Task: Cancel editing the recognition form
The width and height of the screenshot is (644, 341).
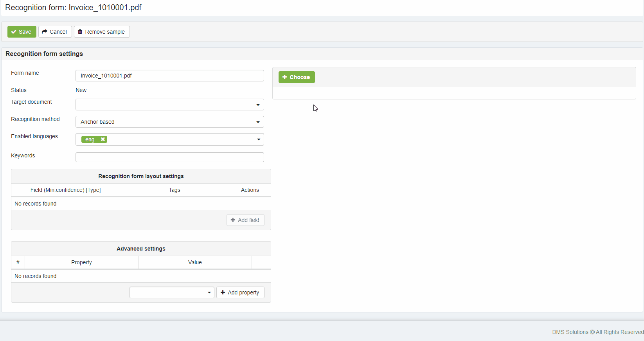Action: click(55, 32)
